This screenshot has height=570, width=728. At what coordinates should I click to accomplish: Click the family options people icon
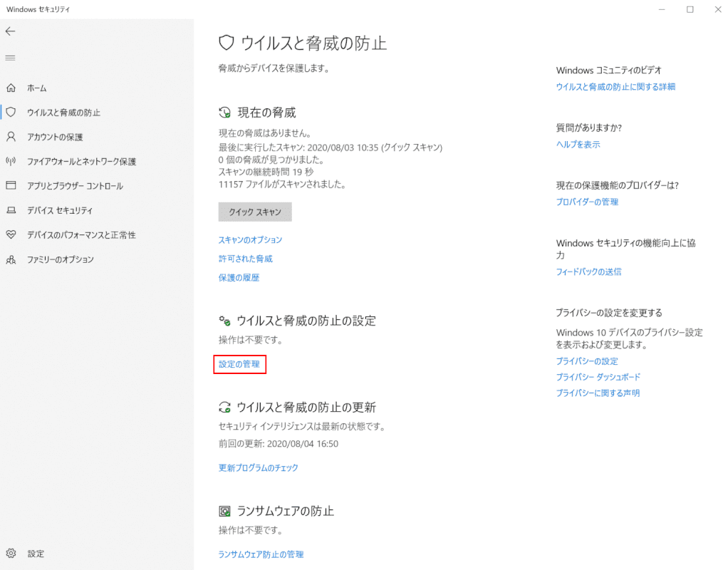pyautogui.click(x=11, y=259)
